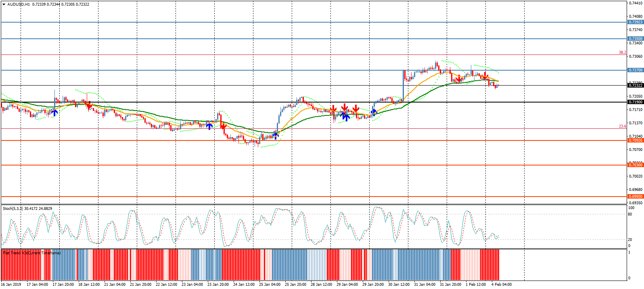Click the Flat Trend V3 indicator label

(x=31, y=253)
